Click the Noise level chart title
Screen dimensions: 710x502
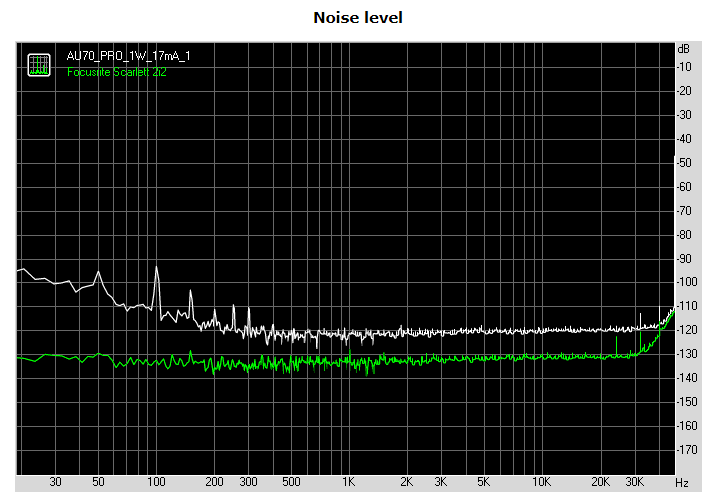358,18
